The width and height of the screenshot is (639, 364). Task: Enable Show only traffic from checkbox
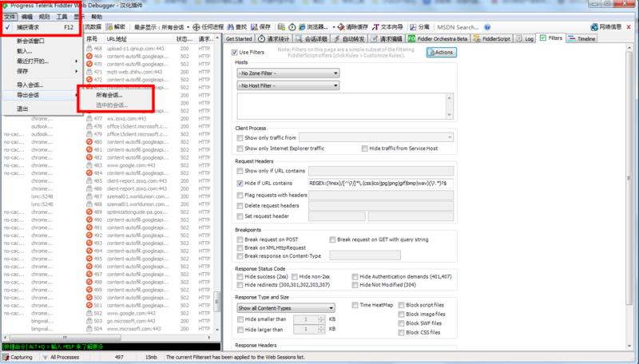(x=240, y=138)
